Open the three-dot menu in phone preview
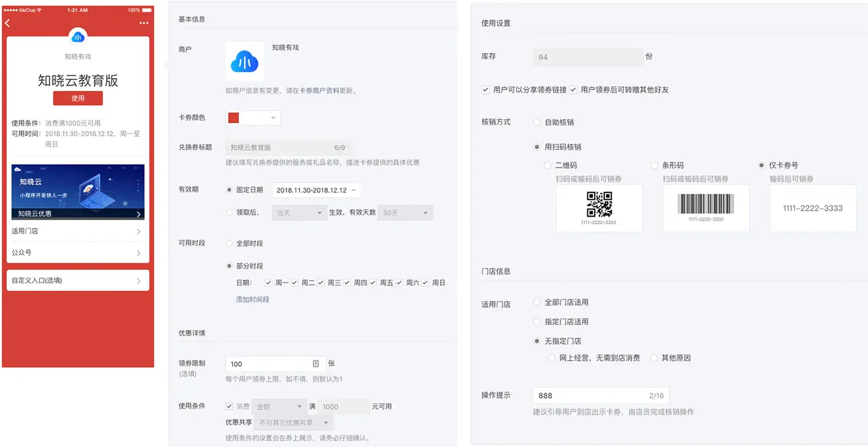This screenshot has height=447, width=868. 143,23
